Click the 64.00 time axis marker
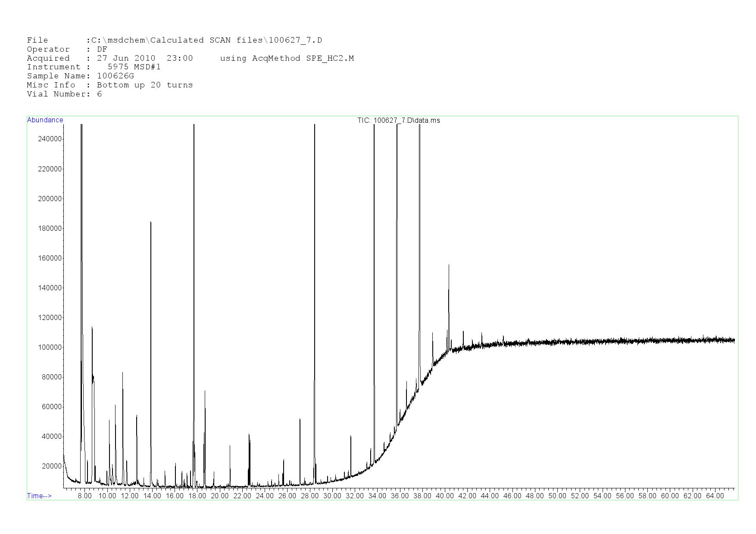 [715, 496]
